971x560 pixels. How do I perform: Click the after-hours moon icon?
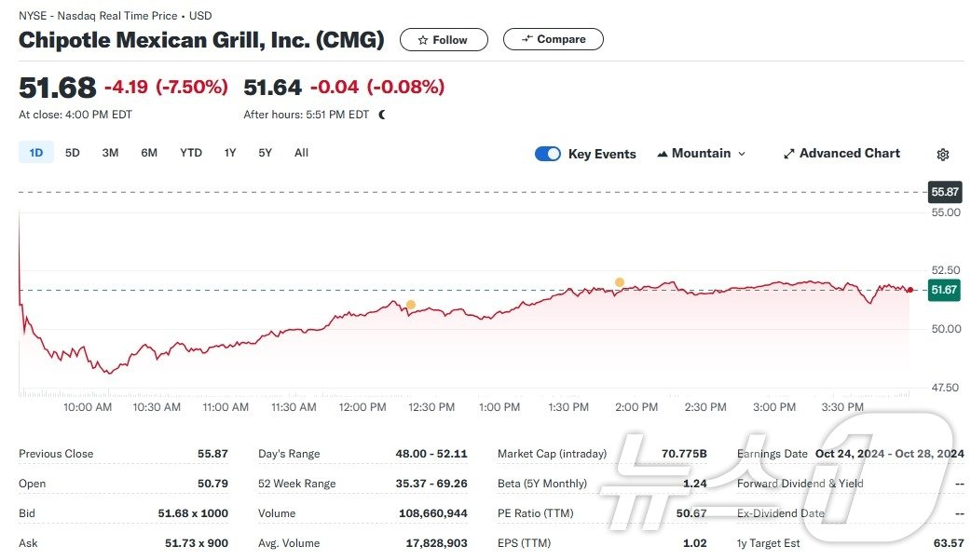[x=382, y=115]
